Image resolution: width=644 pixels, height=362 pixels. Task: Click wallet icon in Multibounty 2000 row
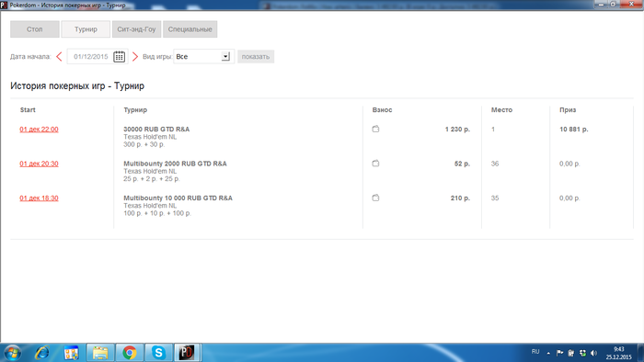pyautogui.click(x=375, y=164)
